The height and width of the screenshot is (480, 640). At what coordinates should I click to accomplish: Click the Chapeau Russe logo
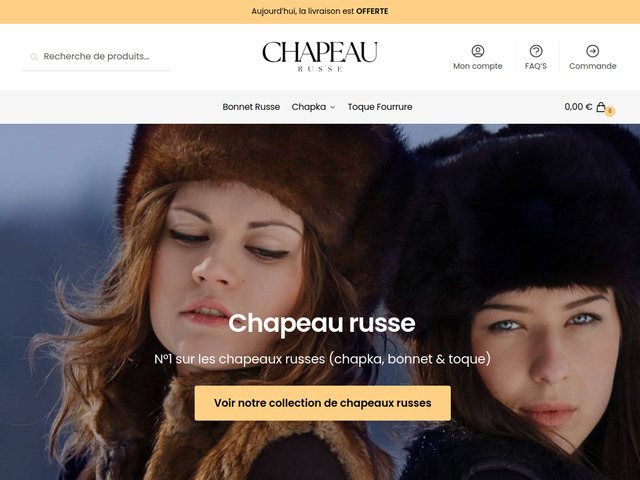(x=320, y=56)
